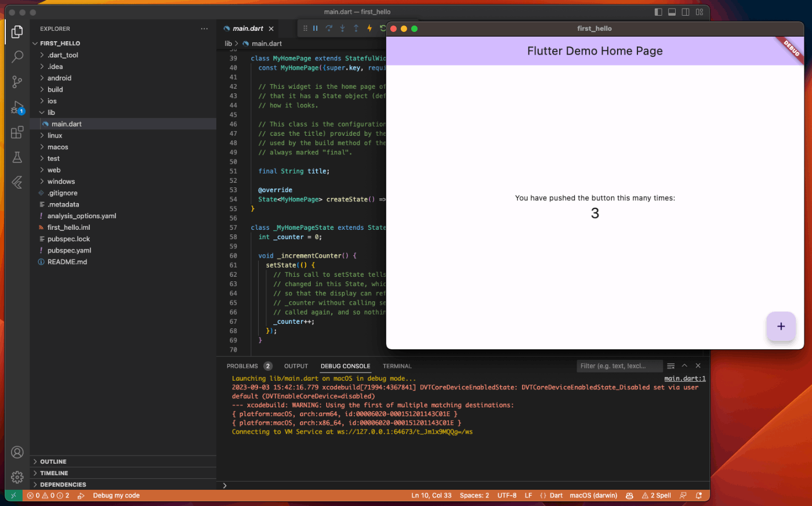
Task: Show errors and warnings from status bar
Action: pos(48,496)
